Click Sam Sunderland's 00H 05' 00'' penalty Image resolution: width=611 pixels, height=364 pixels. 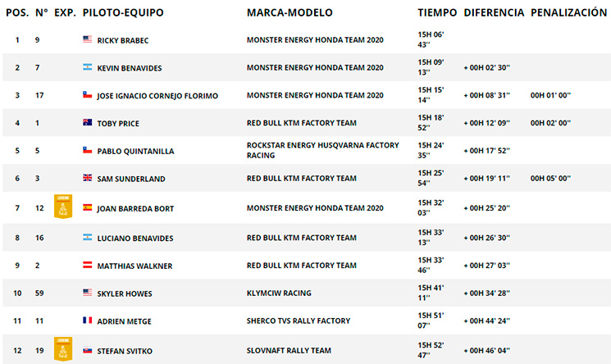coord(550,179)
